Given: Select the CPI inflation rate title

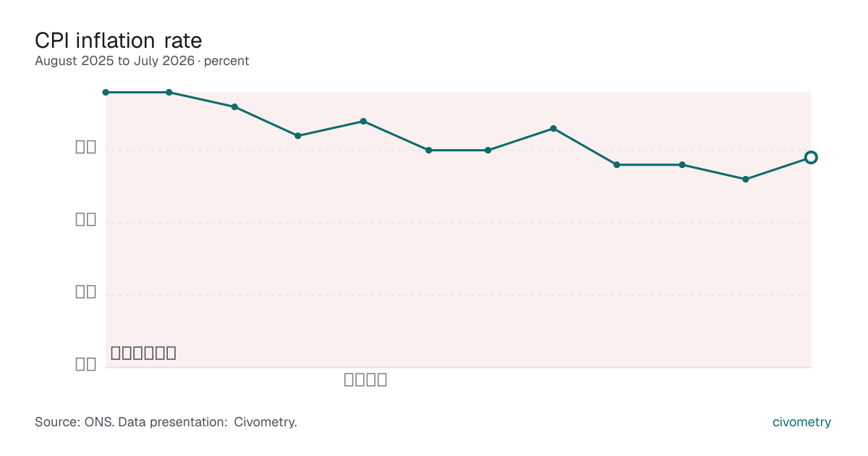Looking at the screenshot, I should 119,39.
